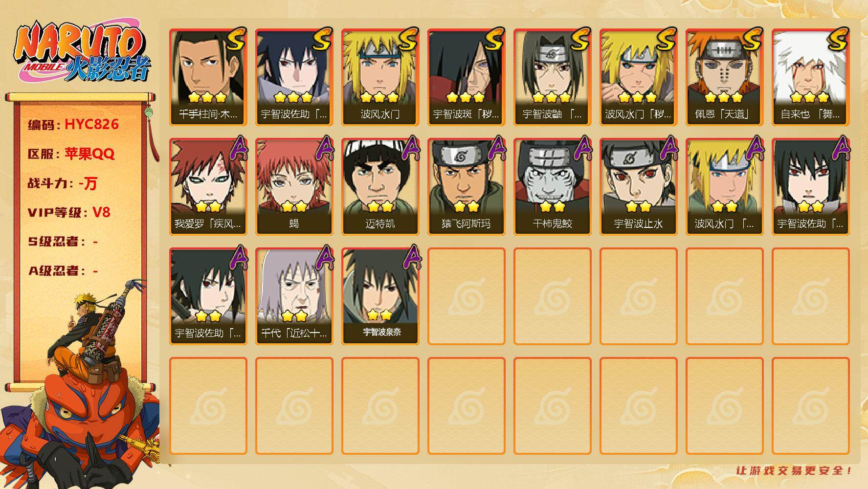This screenshot has height=489, width=868.
Task: Select the 我爱罗 A-rank card
Action: 208,187
